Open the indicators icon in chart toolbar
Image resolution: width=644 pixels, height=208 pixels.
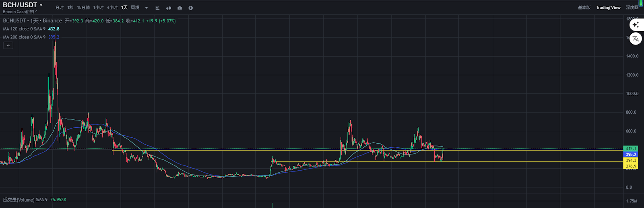click(157, 8)
